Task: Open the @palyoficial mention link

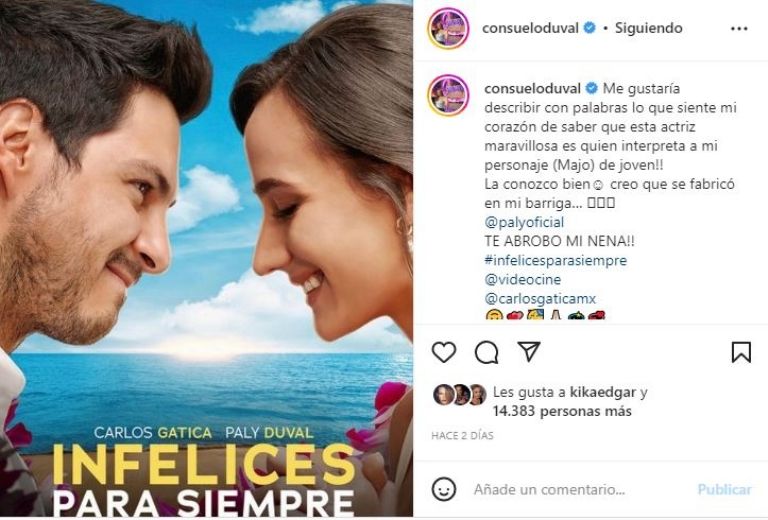Action: (x=524, y=222)
